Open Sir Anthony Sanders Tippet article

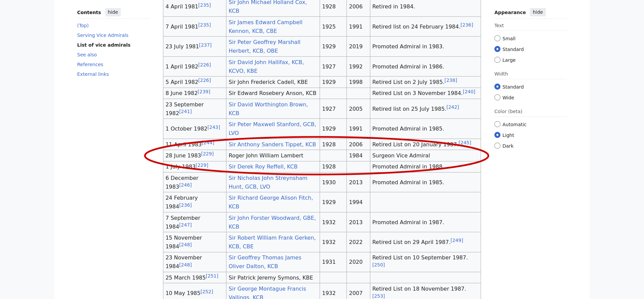coord(272,145)
